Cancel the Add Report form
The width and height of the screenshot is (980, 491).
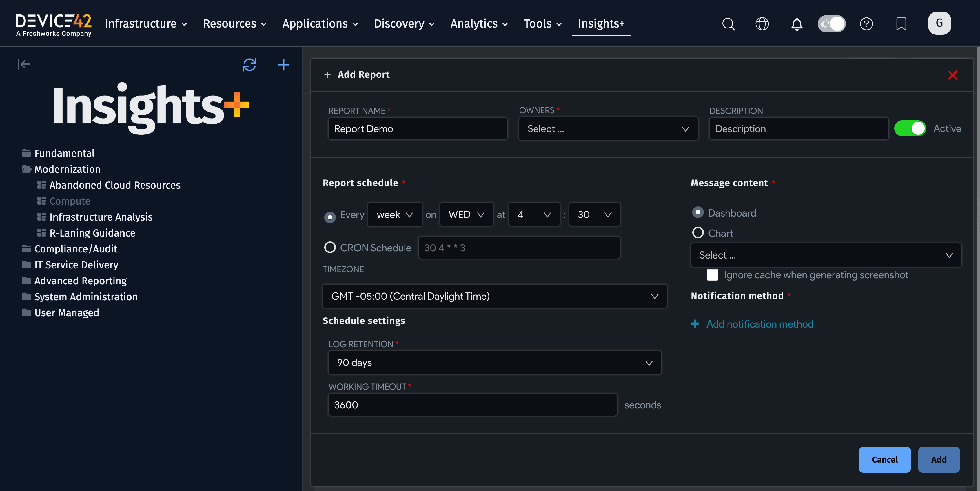[x=884, y=459]
